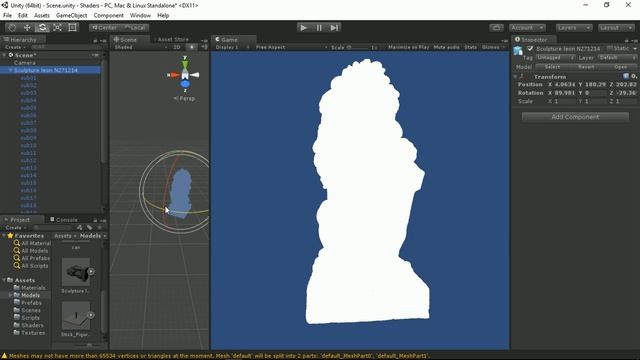
Task: Toggle the Static checkbox
Action: coord(610,49)
